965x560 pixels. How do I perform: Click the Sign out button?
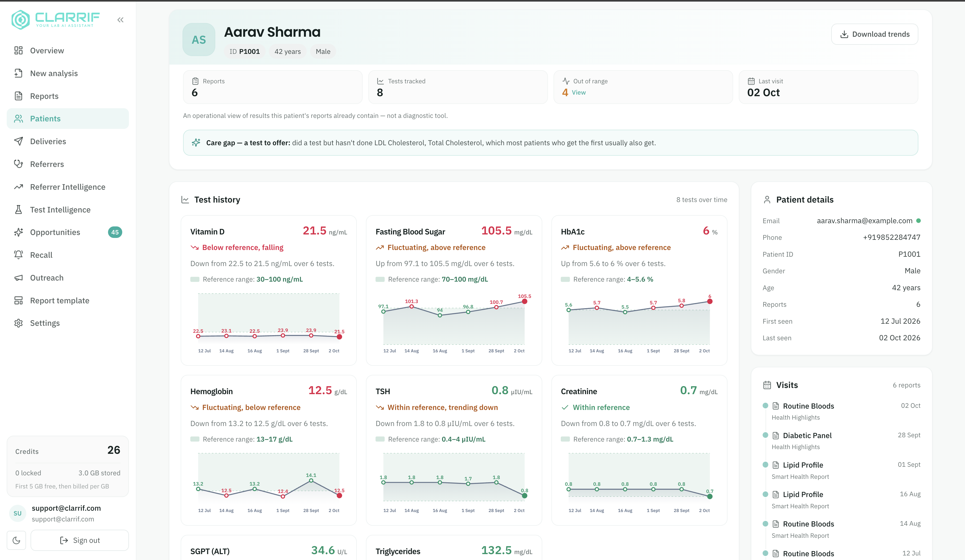[80, 540]
